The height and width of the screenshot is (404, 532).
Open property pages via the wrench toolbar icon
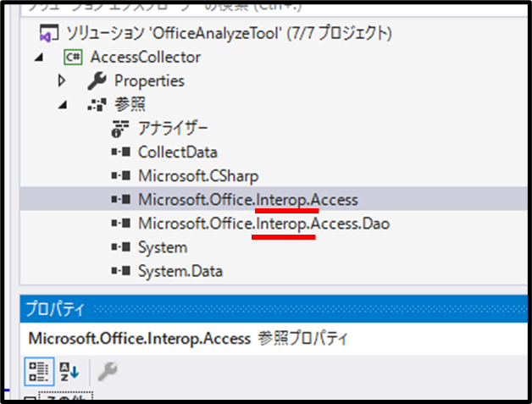(108, 370)
